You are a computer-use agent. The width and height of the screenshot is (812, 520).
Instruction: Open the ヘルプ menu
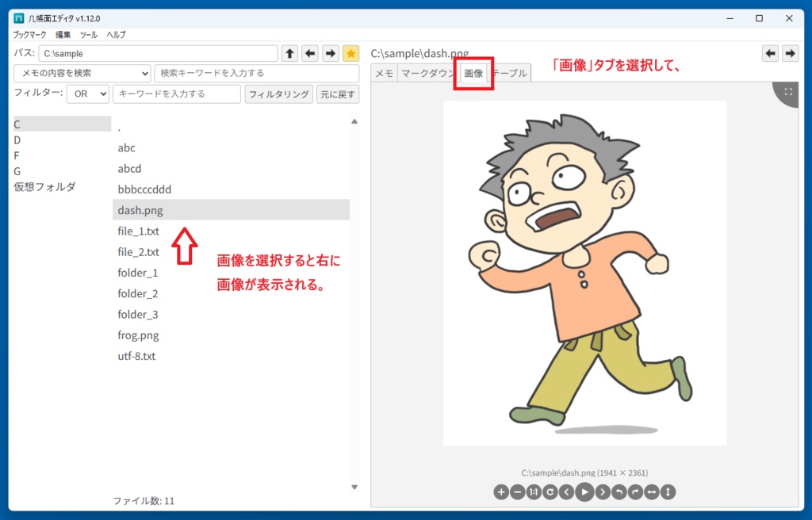click(116, 35)
